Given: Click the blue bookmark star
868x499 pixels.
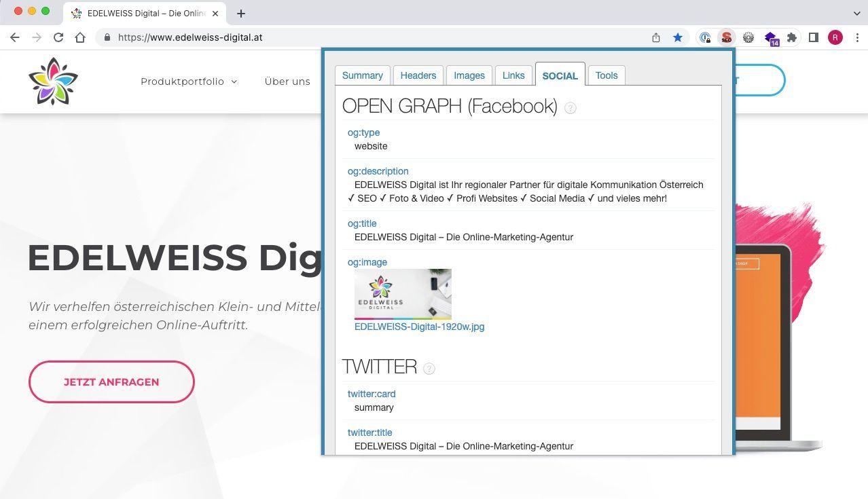Looking at the screenshot, I should pyautogui.click(x=678, y=38).
